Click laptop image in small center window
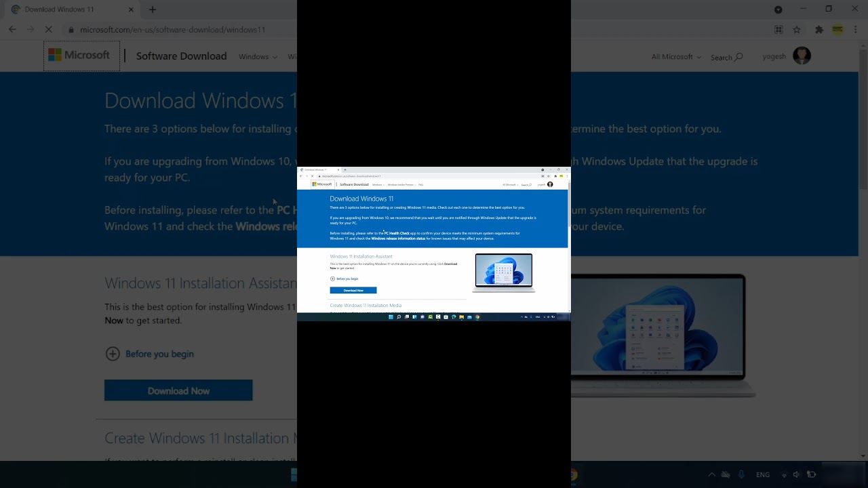Image resolution: width=868 pixels, height=488 pixels. coord(504,272)
